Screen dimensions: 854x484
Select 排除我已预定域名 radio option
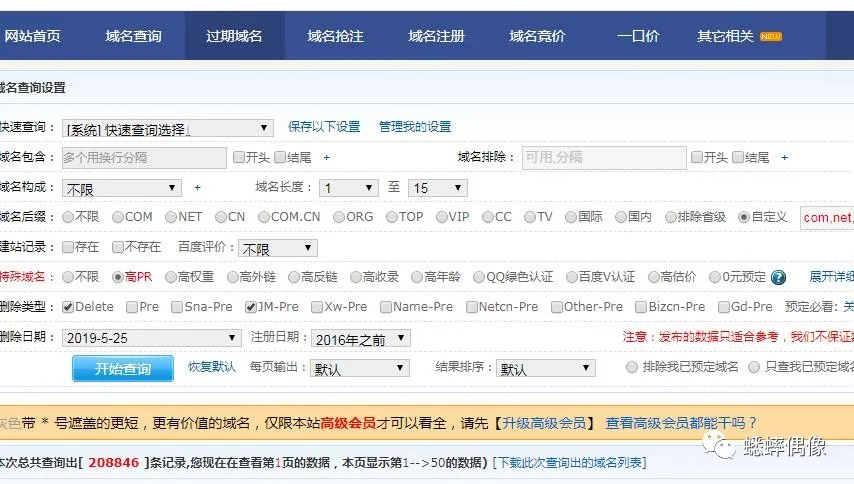click(632, 367)
